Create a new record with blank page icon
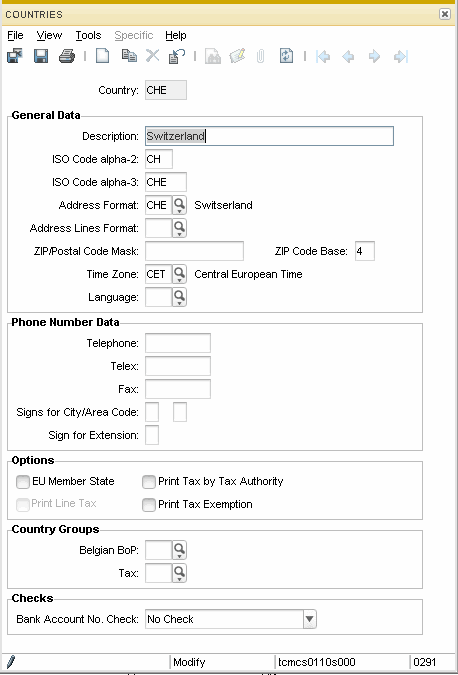This screenshot has height=675, width=458. coord(102,56)
